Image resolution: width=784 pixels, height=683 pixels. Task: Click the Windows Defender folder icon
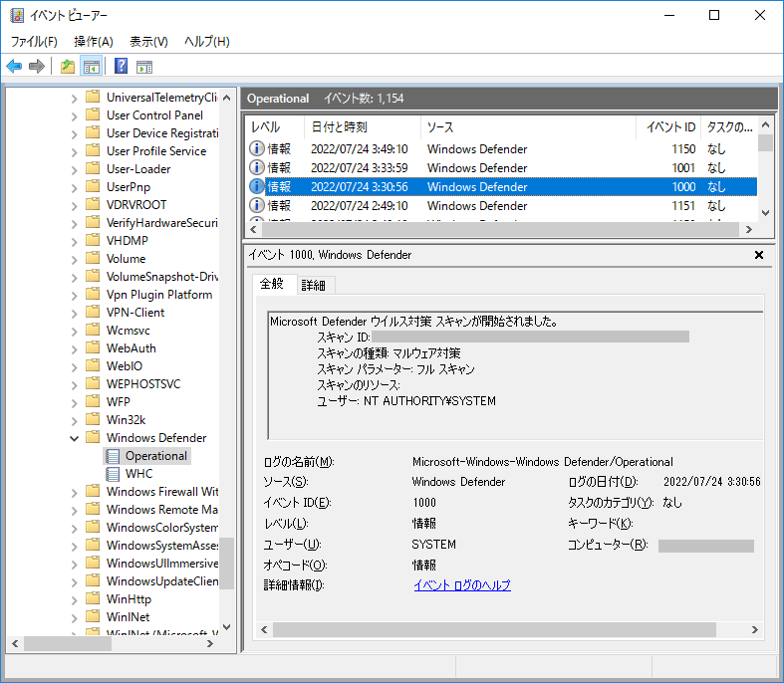93,437
